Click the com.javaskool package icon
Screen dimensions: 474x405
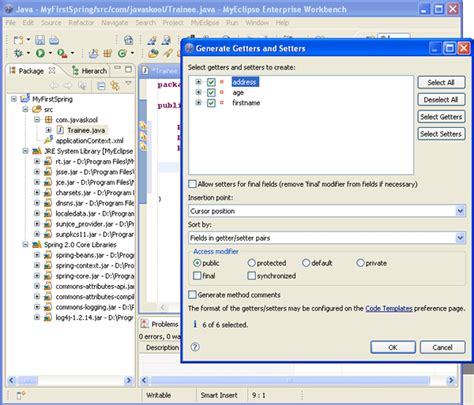point(49,120)
